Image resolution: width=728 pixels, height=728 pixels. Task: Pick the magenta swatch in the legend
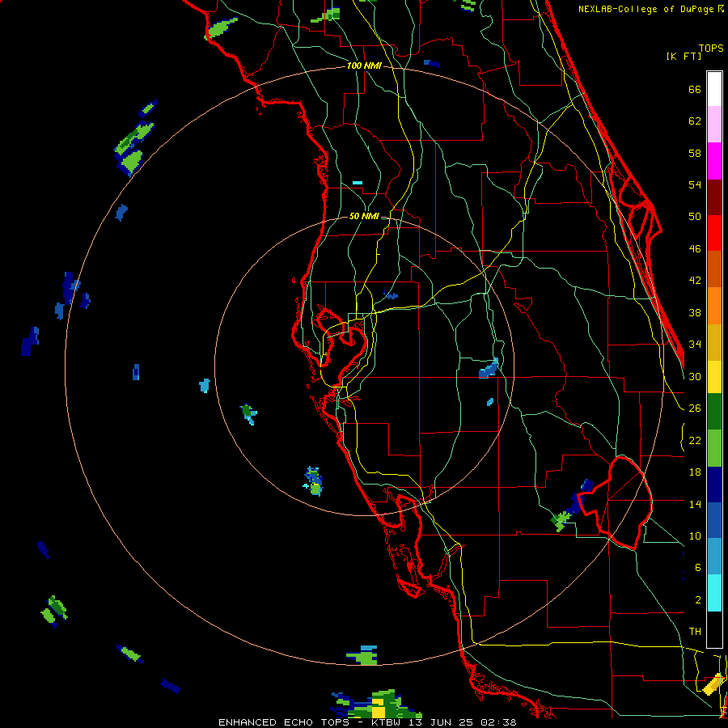[714, 161]
